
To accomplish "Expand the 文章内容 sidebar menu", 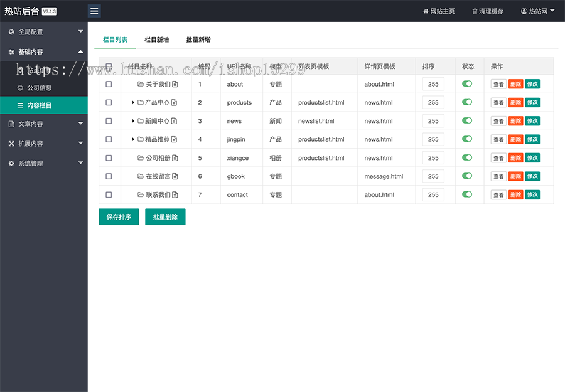I will click(43, 124).
